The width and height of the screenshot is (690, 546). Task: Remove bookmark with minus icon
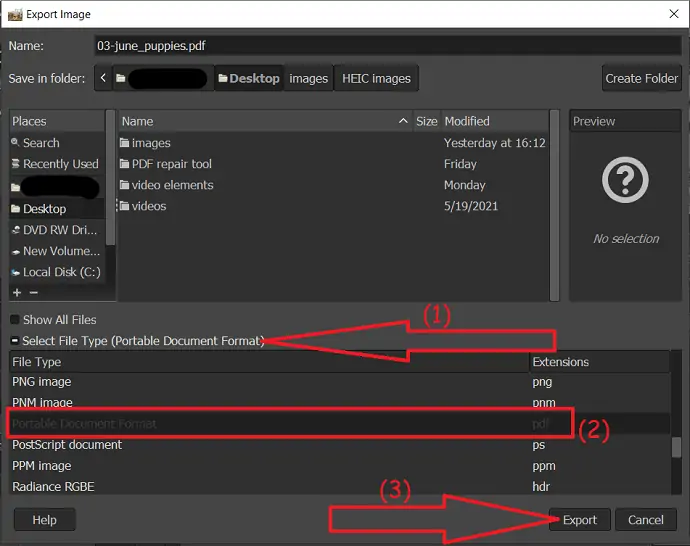pos(34,293)
